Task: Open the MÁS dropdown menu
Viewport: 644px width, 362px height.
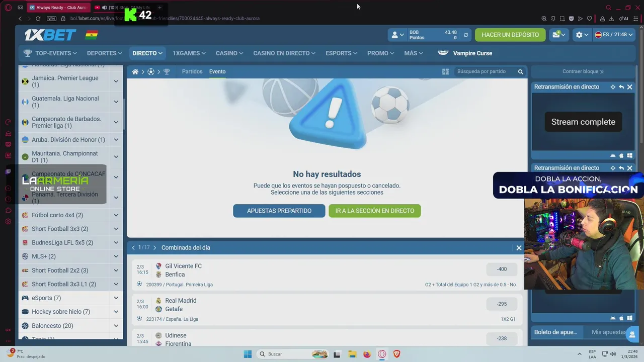Action: (414, 53)
